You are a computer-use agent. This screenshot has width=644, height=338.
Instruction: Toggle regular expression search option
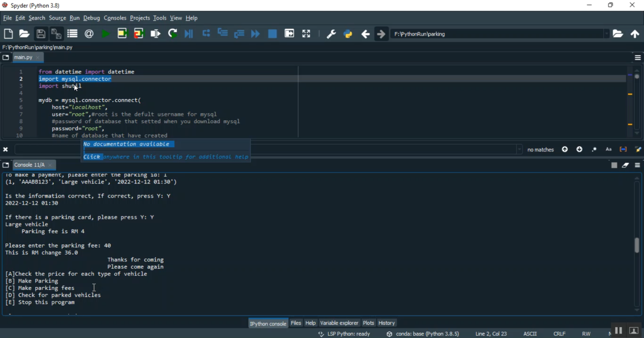click(595, 149)
